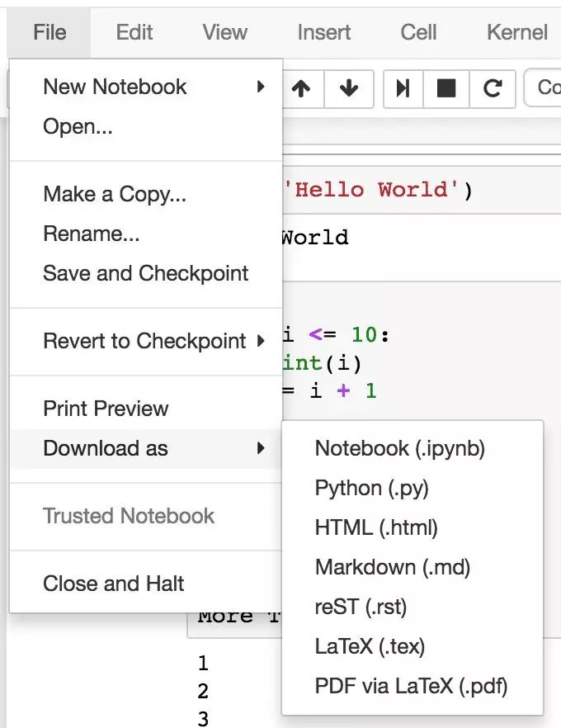Expand the New Notebook submenu arrow
561x728 pixels.
click(x=261, y=87)
